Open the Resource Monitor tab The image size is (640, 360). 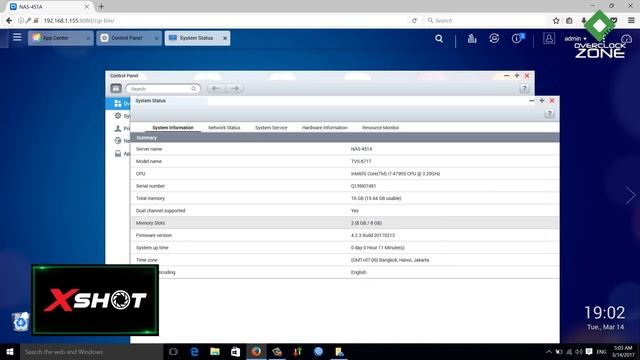[380, 128]
